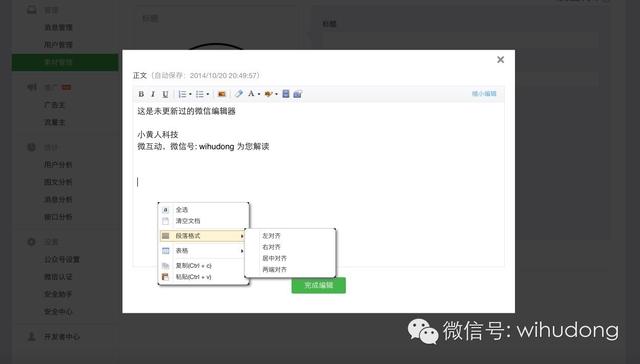Click the paragraph icon beside 段落格式
The image size is (640, 364).
point(165,236)
